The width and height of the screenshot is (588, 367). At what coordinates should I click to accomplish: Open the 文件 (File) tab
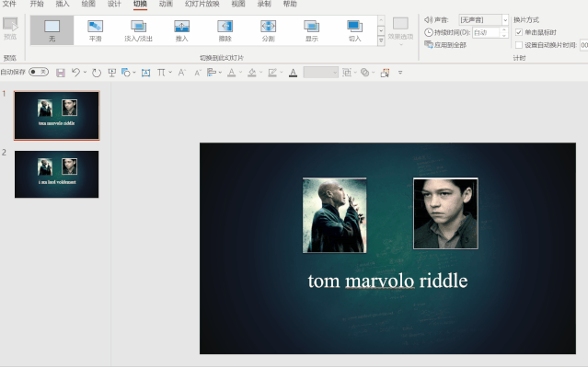click(x=9, y=4)
